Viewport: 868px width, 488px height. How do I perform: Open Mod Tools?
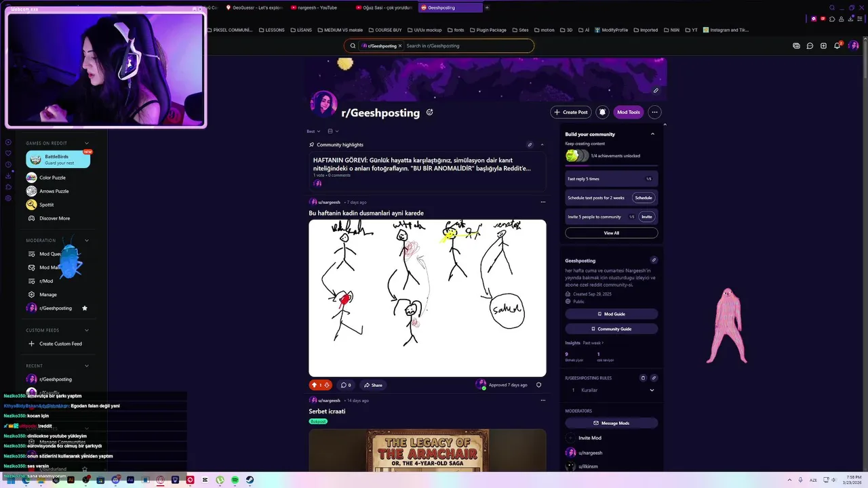[628, 112]
